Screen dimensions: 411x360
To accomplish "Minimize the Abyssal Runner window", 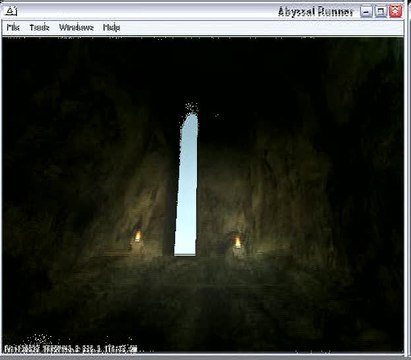I will (x=366, y=12).
